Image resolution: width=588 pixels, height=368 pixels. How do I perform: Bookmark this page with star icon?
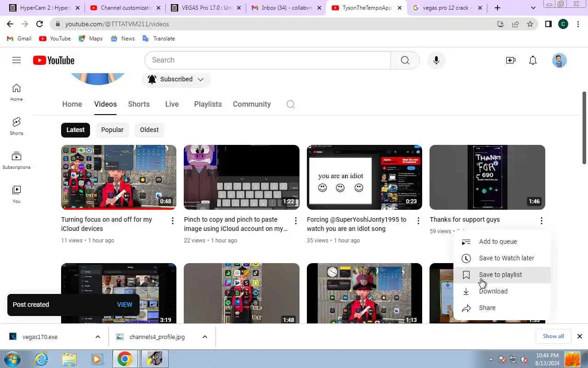tap(530, 24)
